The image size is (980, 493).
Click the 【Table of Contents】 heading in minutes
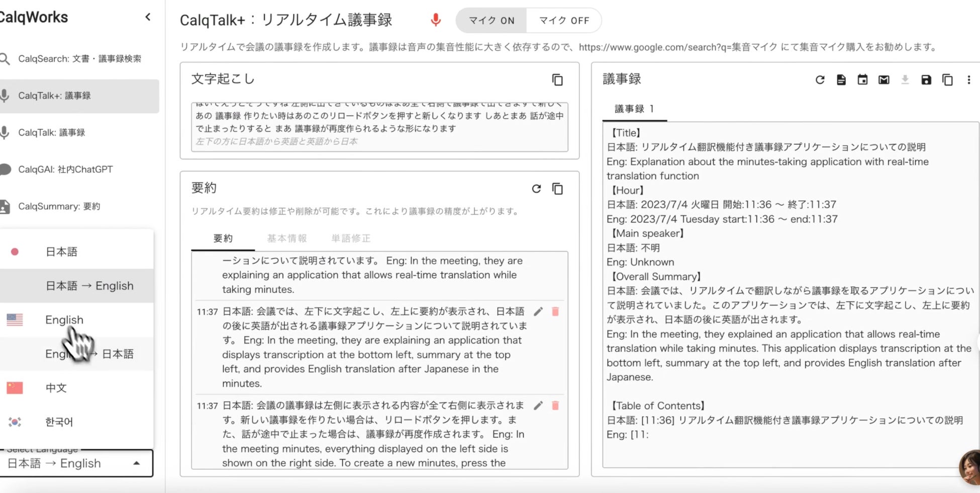point(657,406)
